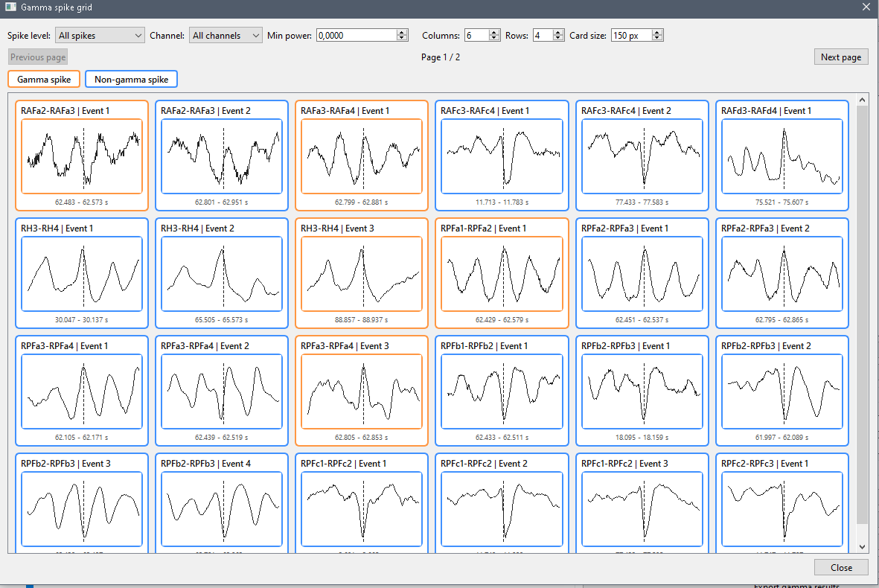
Task: Select the RPFa3-RPFa4 Event 3 waveform
Action: (362, 392)
